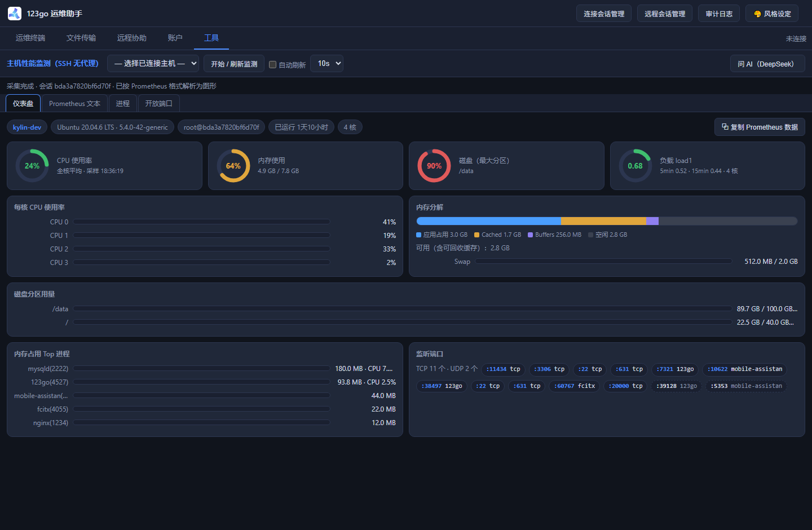This screenshot has height=530, width=812.
Task: Select the 账户 tab
Action: tap(175, 38)
